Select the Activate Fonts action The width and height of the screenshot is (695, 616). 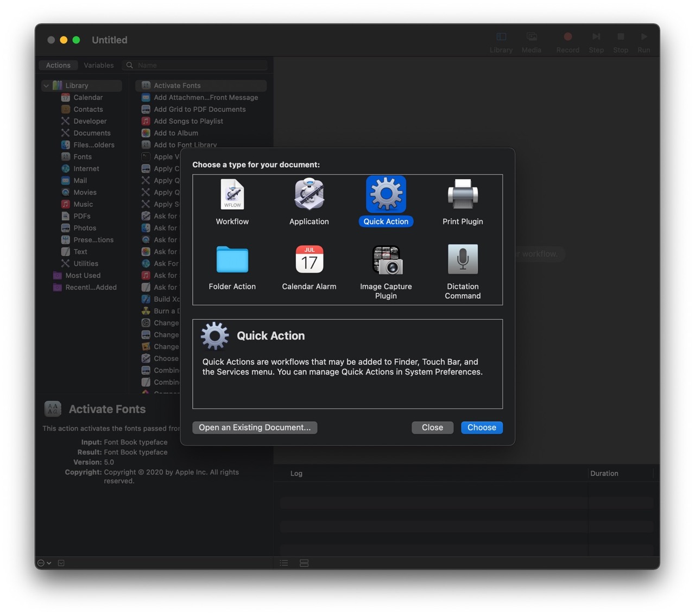pyautogui.click(x=201, y=86)
